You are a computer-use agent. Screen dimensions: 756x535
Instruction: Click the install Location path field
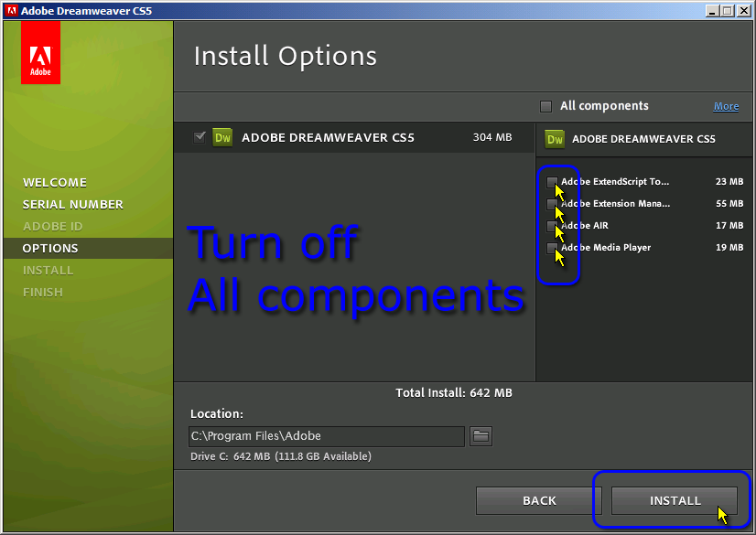(327, 436)
